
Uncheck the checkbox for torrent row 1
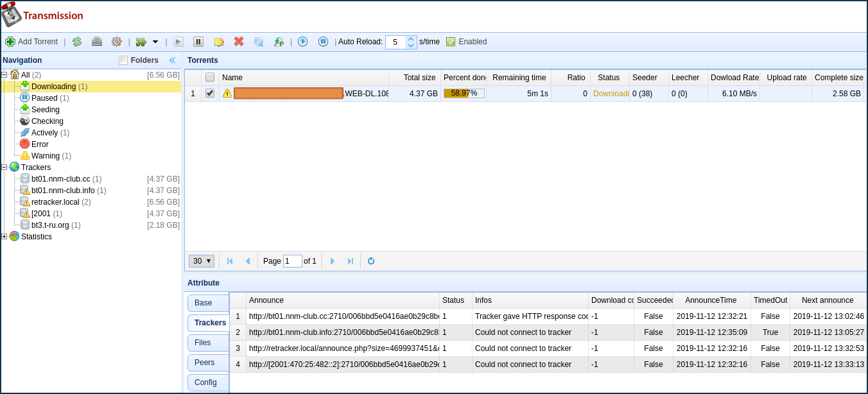click(210, 93)
